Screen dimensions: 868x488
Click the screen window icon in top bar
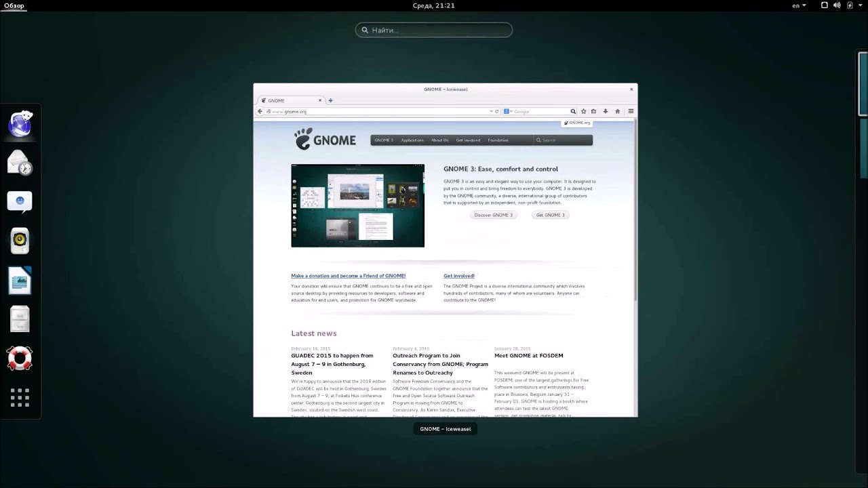825,5
